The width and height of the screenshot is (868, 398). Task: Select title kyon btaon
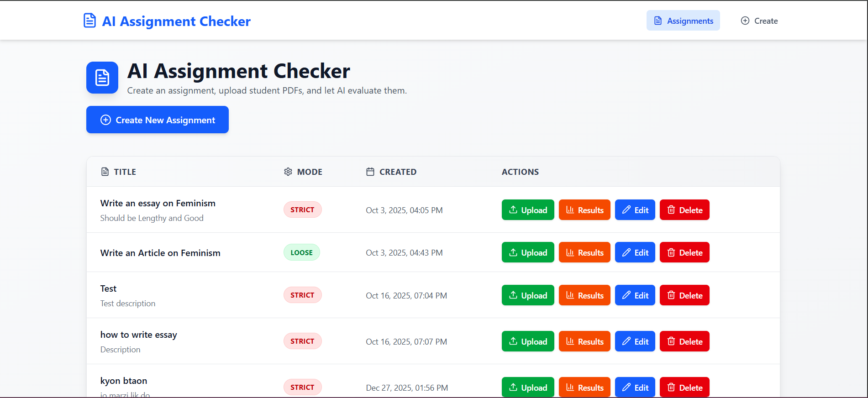tap(124, 381)
